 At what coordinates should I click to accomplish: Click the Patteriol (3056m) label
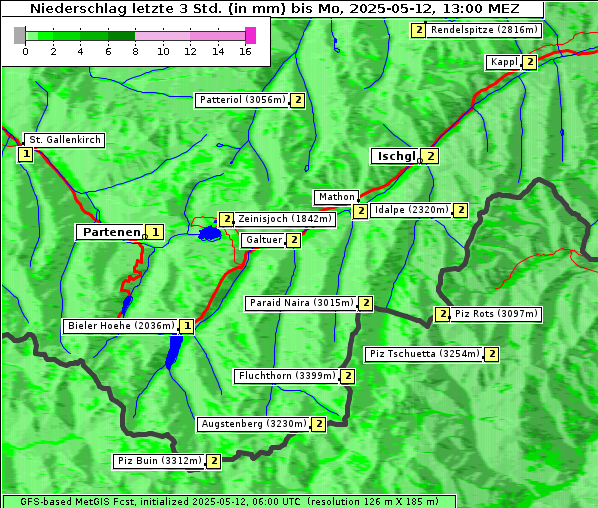tap(243, 100)
